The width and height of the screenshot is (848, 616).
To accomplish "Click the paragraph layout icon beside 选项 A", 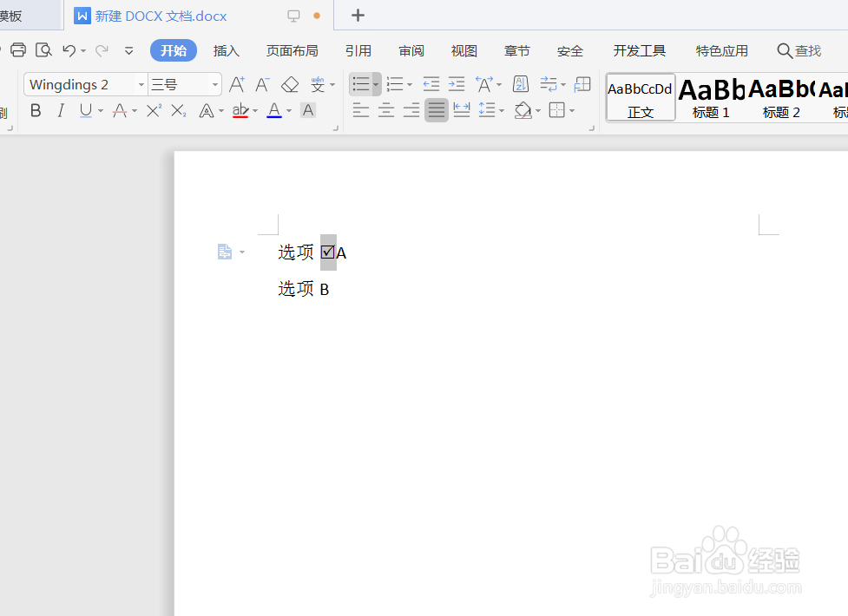I will [225, 252].
